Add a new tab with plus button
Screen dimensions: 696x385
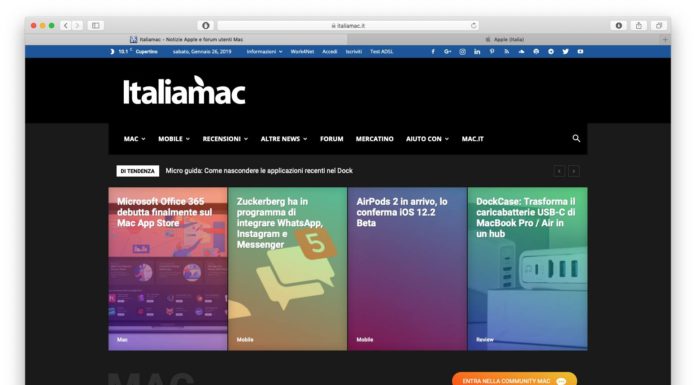(665, 40)
